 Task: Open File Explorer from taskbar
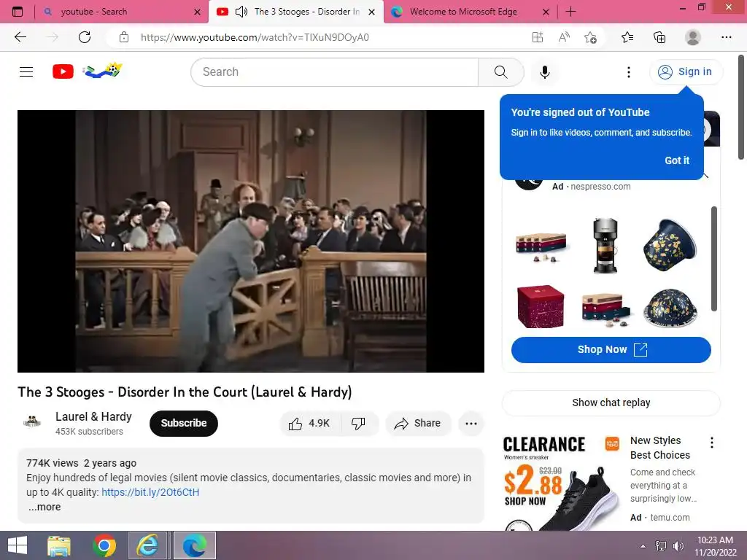click(59, 545)
